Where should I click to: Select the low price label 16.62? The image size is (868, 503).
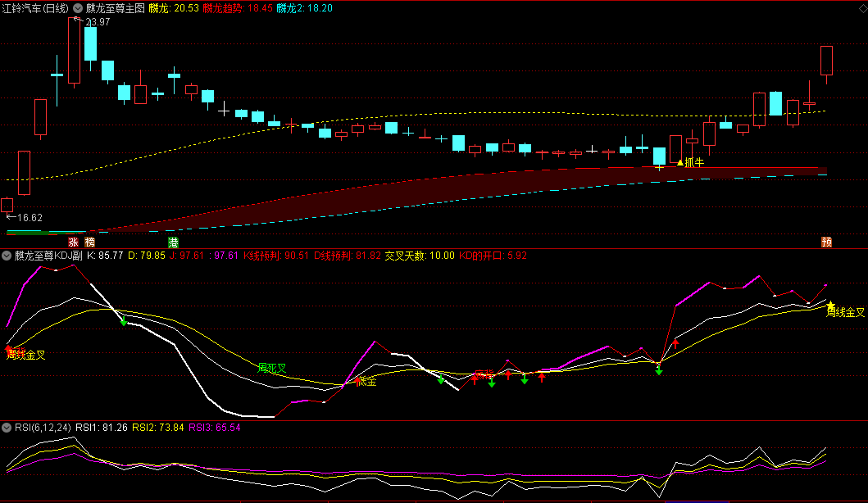tap(30, 217)
